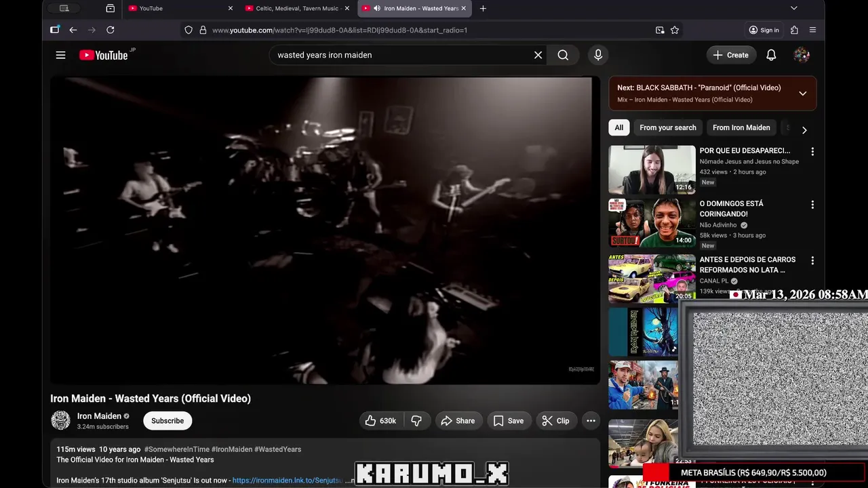The height and width of the screenshot is (488, 868).
Task: Open ANTES E DEPOIS DE CARROS thumbnail
Action: (652, 278)
